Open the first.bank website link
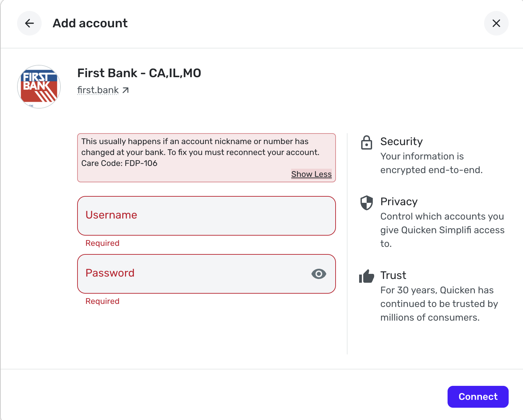Image resolution: width=523 pixels, height=420 pixels. point(98,90)
